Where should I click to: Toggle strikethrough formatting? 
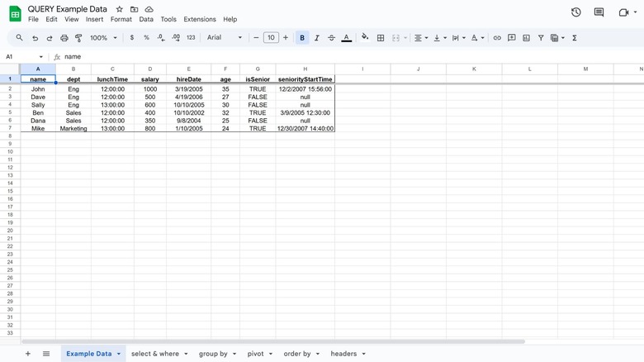[x=331, y=38]
